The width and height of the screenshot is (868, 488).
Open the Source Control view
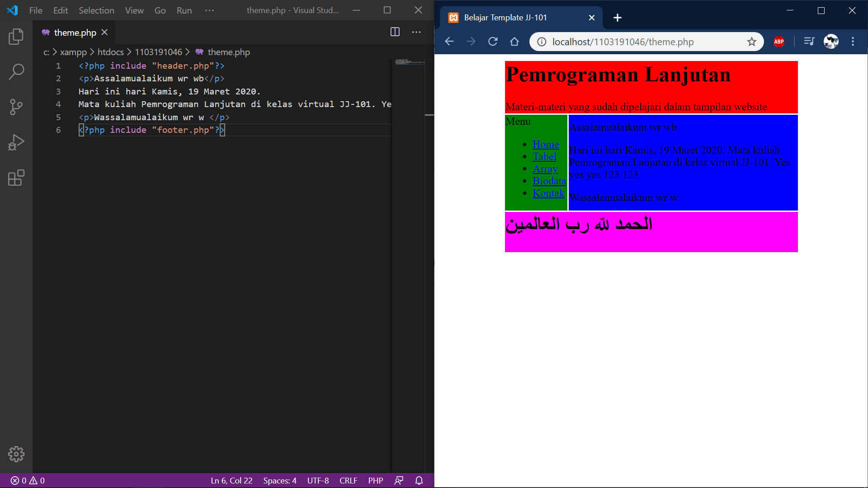click(x=16, y=107)
